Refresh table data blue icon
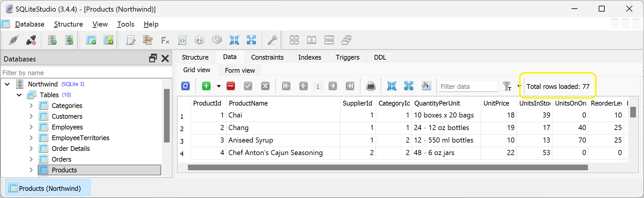 [x=185, y=86]
